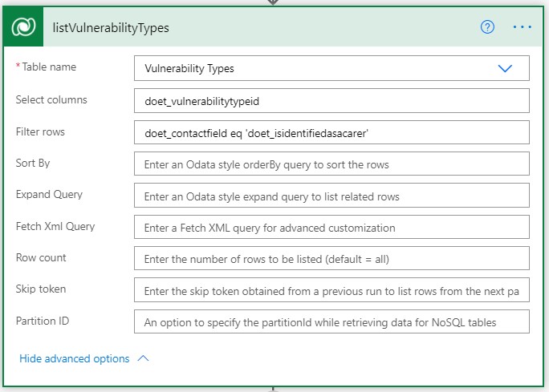Select the Skip token input field

click(331, 291)
